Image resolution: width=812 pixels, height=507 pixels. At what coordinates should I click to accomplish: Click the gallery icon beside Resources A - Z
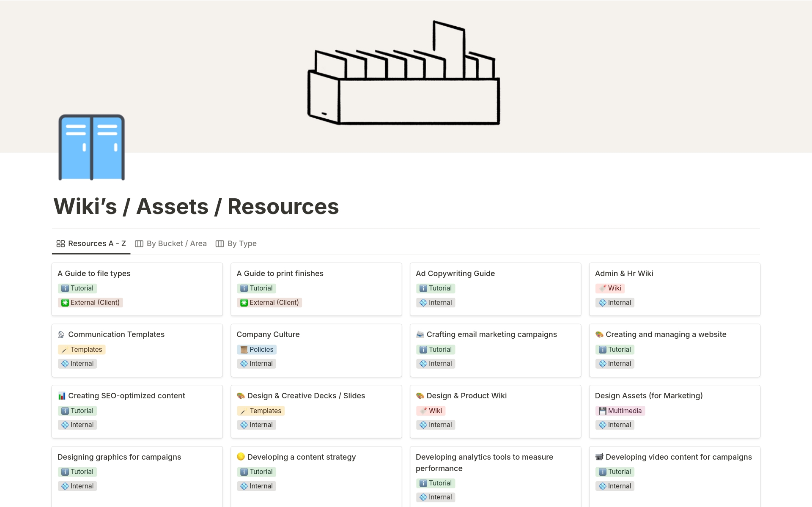[60, 244]
